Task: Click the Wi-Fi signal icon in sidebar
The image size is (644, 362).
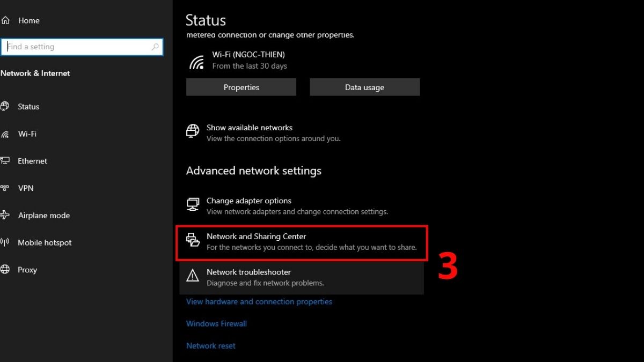Action: (x=6, y=134)
